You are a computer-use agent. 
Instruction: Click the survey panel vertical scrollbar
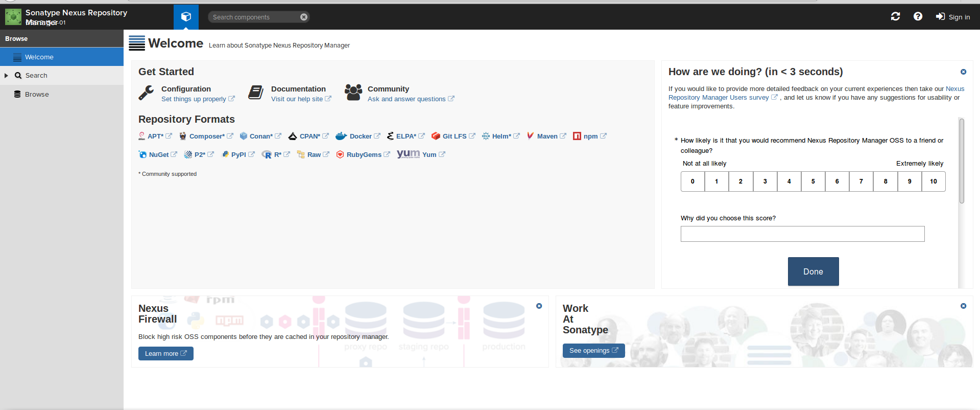tap(962, 161)
